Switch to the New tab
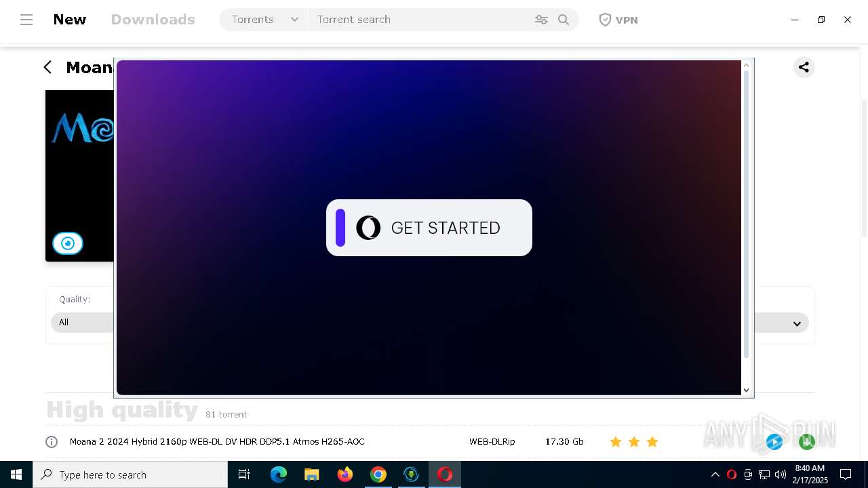 tap(70, 20)
